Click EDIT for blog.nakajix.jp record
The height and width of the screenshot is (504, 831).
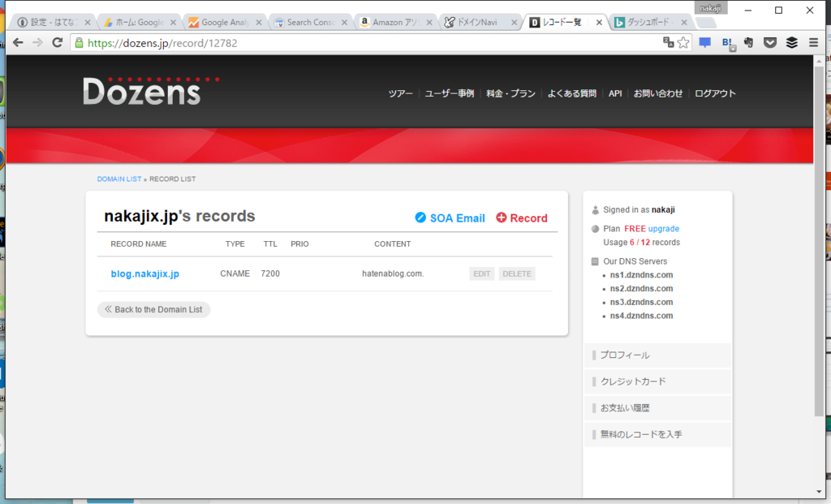pyautogui.click(x=482, y=274)
